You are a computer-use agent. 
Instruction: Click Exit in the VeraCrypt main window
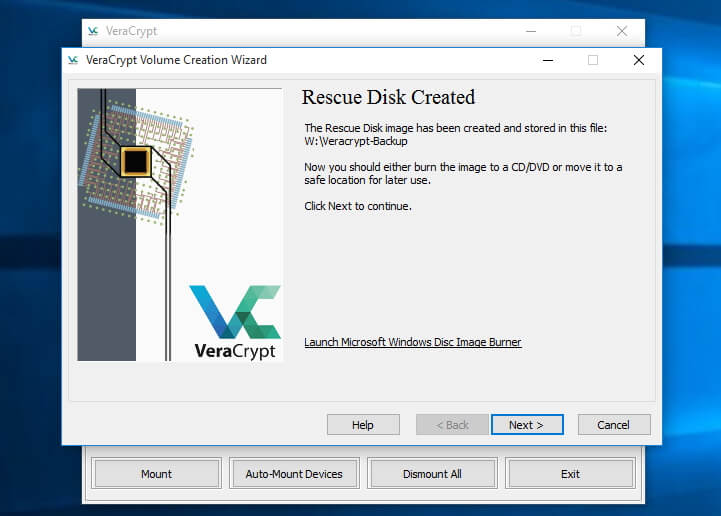570,474
